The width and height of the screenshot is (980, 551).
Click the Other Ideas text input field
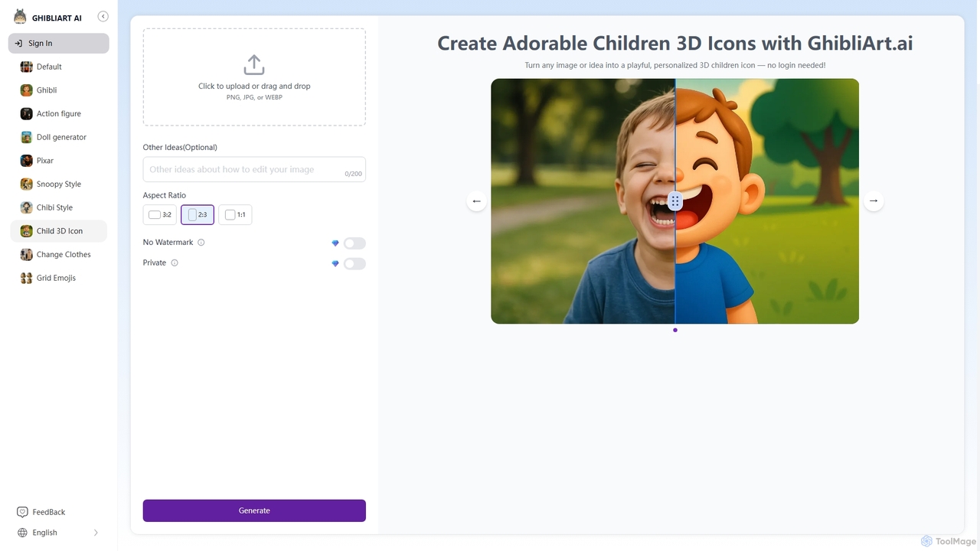pos(254,170)
